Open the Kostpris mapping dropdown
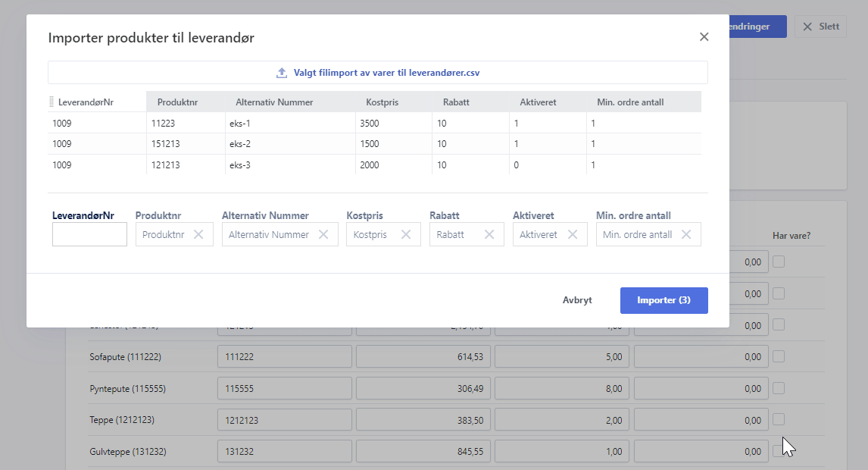This screenshot has width=868, height=470. coord(370,235)
